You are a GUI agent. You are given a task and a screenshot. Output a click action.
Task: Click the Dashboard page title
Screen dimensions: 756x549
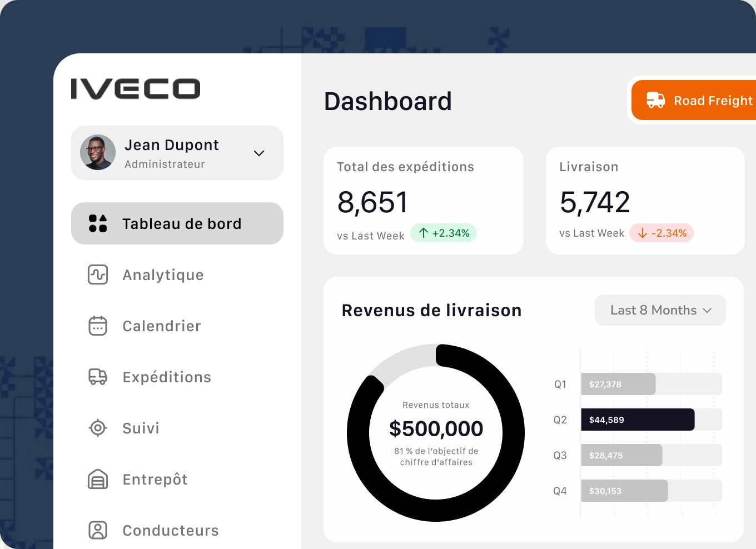(387, 101)
